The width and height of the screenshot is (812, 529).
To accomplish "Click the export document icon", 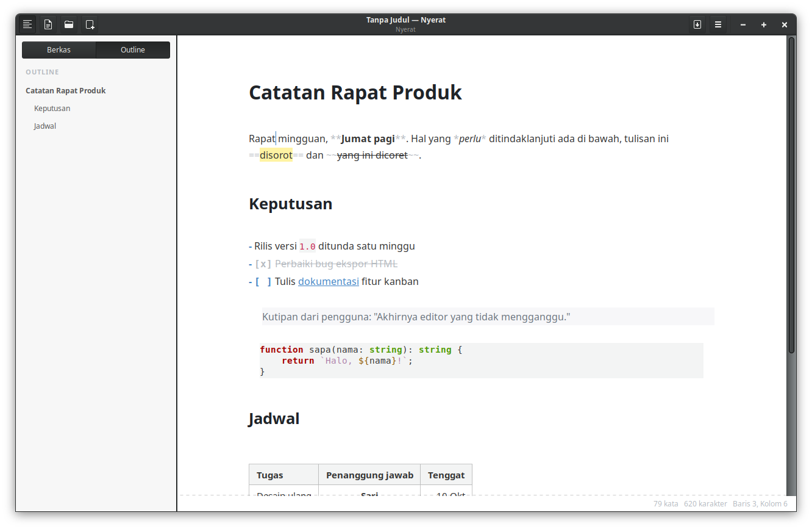I will tap(697, 24).
